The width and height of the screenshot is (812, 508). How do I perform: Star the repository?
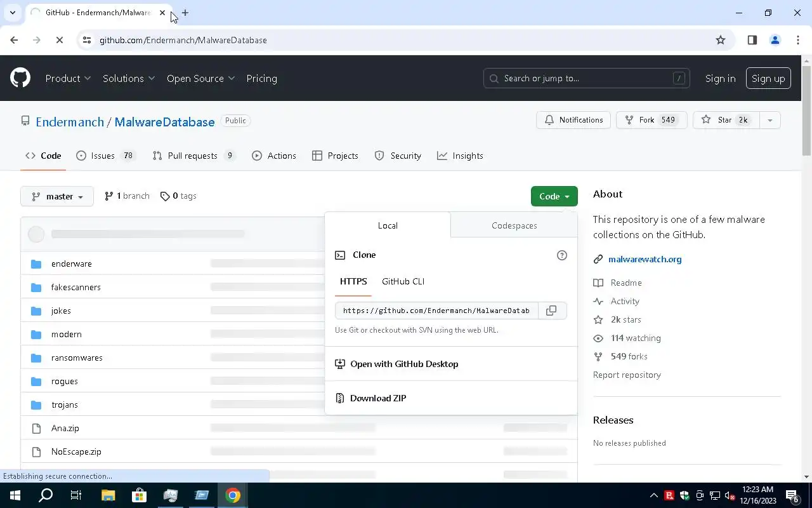click(726, 120)
